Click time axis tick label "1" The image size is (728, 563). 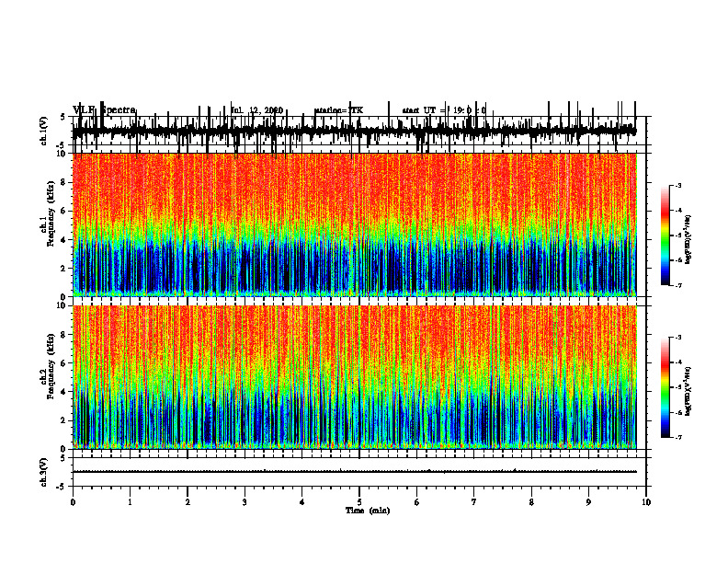(130, 502)
